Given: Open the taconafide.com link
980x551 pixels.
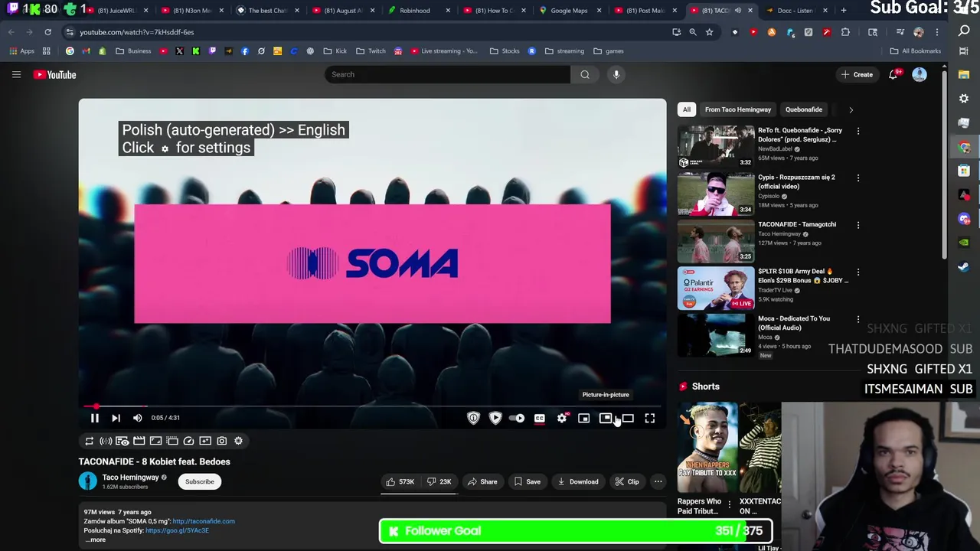Looking at the screenshot, I should coord(204,521).
